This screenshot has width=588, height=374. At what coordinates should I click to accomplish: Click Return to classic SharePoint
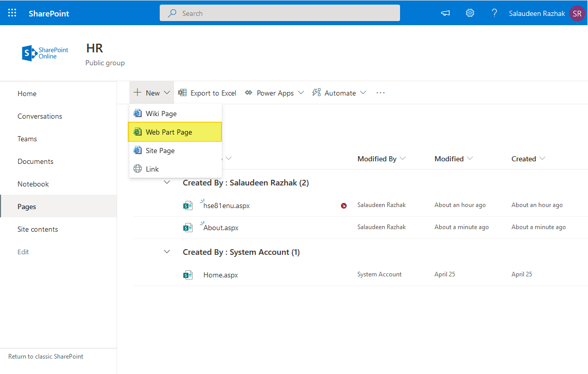click(x=45, y=356)
